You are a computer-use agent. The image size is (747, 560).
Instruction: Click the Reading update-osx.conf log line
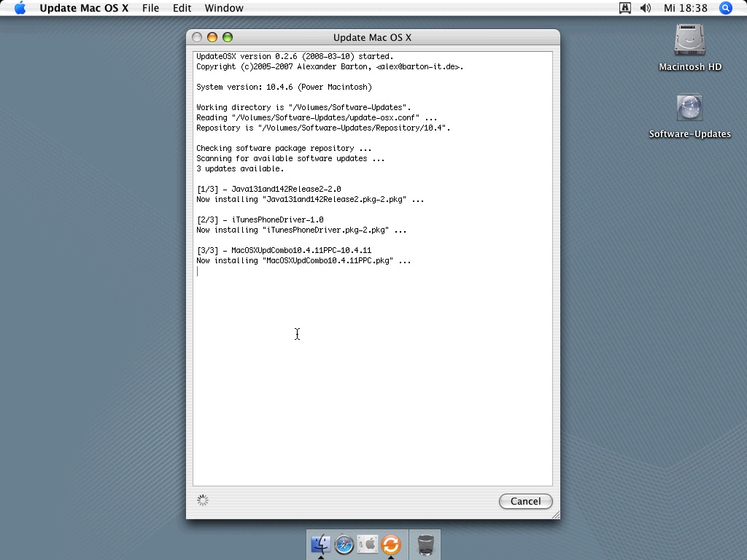(317, 117)
